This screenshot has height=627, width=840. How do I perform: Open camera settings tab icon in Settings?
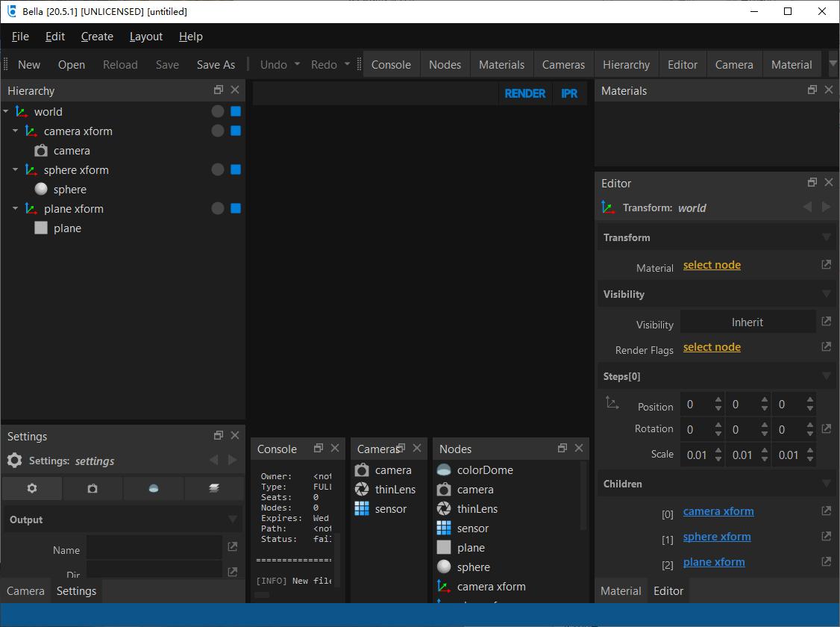click(93, 488)
